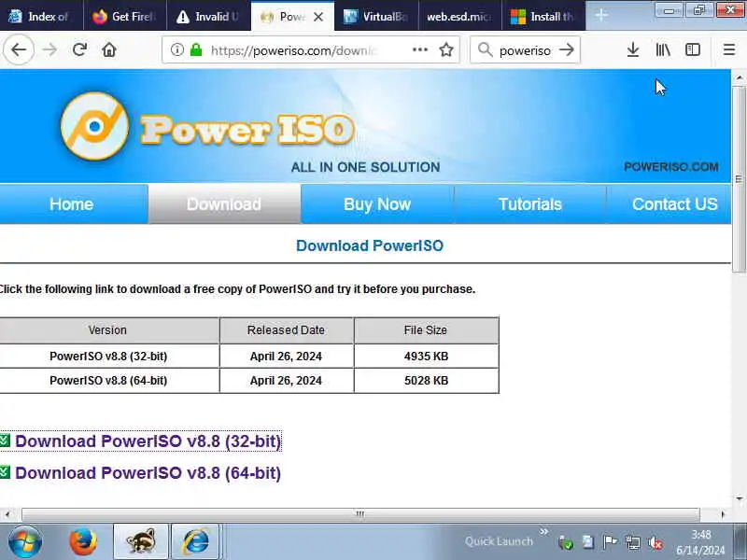747x560 pixels.
Task: Switch to the Index of tab
Action: tap(42, 16)
